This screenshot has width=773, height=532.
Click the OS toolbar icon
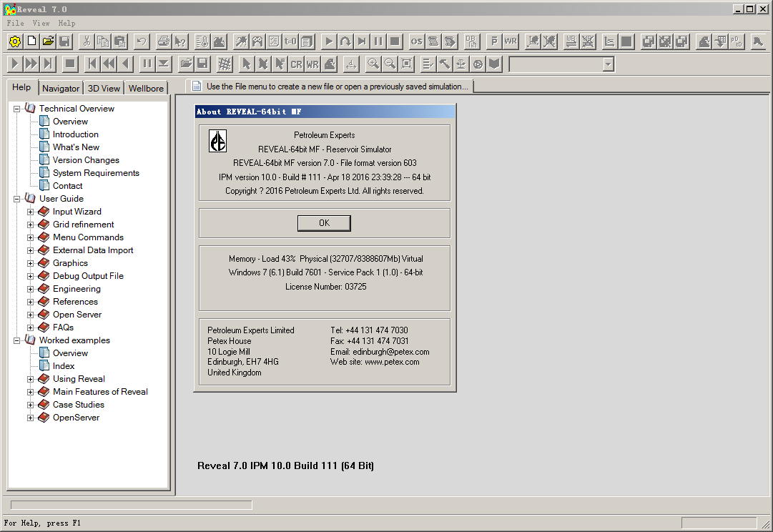pyautogui.click(x=417, y=42)
